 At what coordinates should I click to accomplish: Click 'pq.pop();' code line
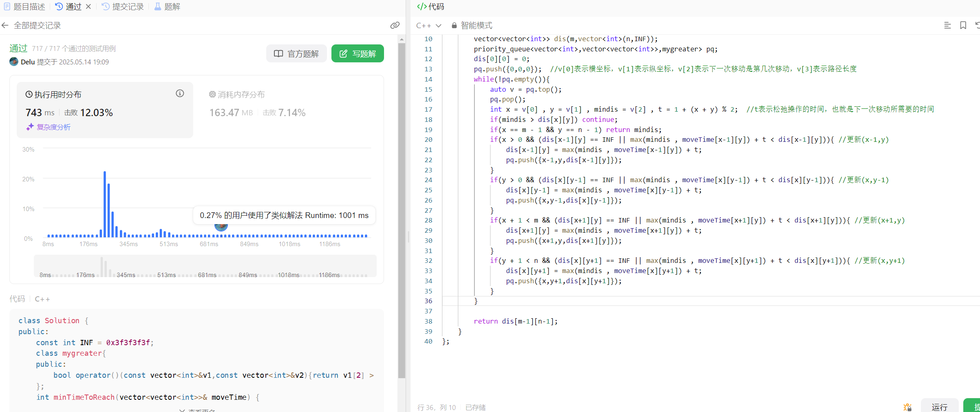[508, 99]
